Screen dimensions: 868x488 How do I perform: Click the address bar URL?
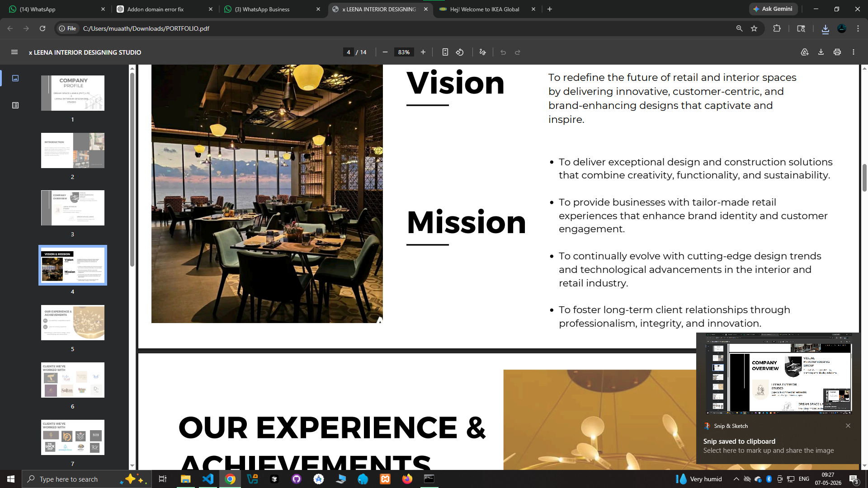point(146,28)
